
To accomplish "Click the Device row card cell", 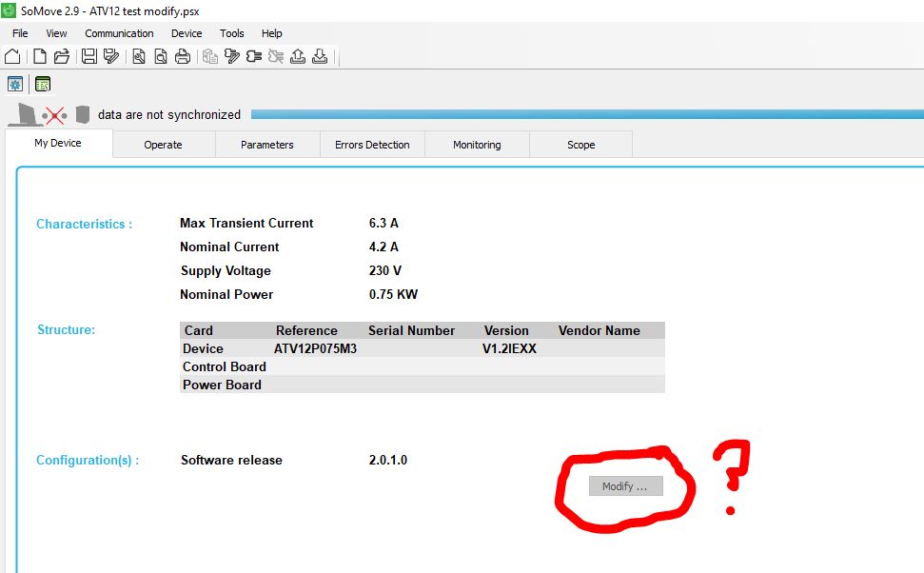I will click(x=203, y=349).
